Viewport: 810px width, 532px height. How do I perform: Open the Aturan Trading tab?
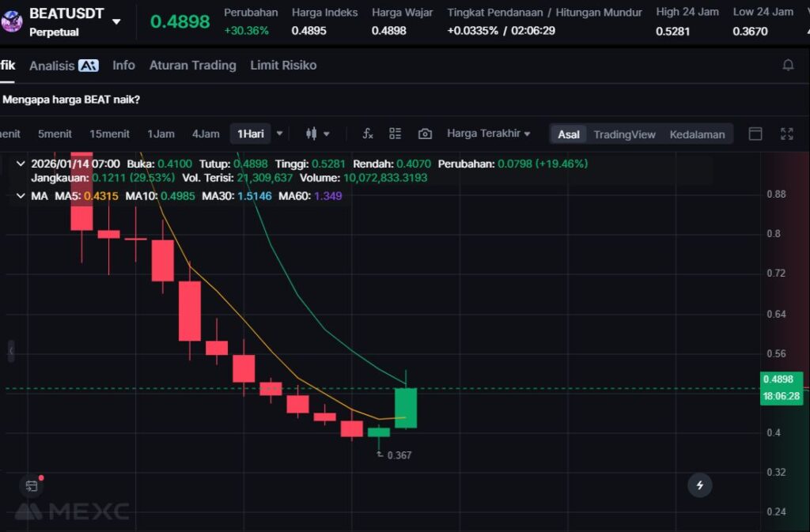(192, 66)
